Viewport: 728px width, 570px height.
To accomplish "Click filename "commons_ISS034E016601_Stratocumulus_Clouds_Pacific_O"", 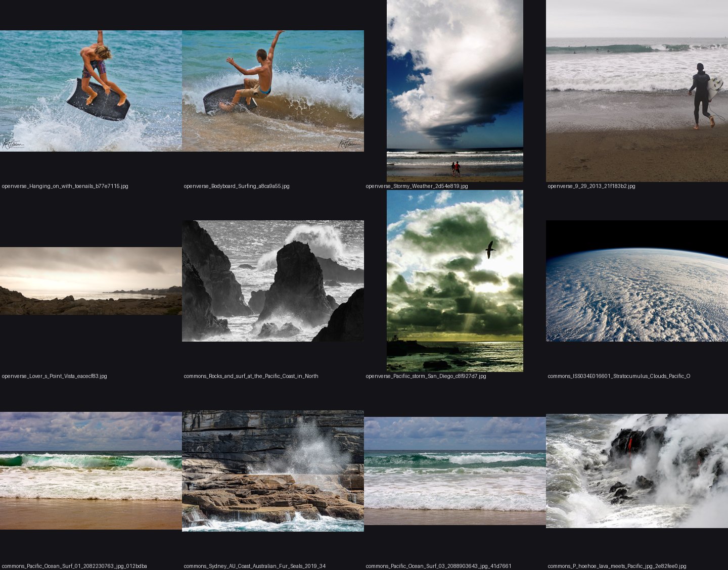I will click(619, 376).
